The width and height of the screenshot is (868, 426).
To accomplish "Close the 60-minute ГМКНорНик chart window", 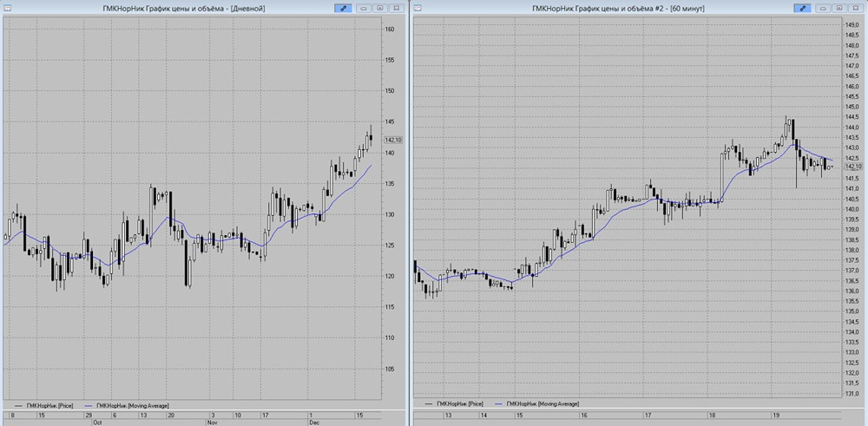I will point(855,9).
